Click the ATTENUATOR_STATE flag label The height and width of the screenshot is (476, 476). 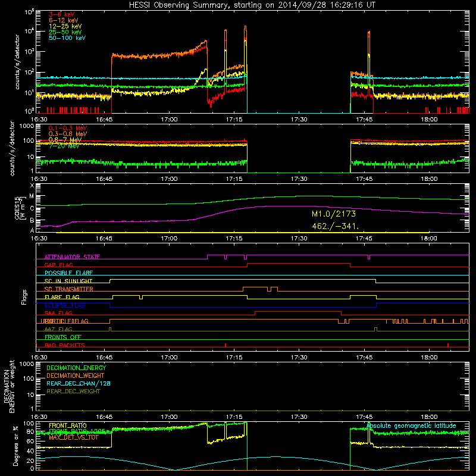72,257
